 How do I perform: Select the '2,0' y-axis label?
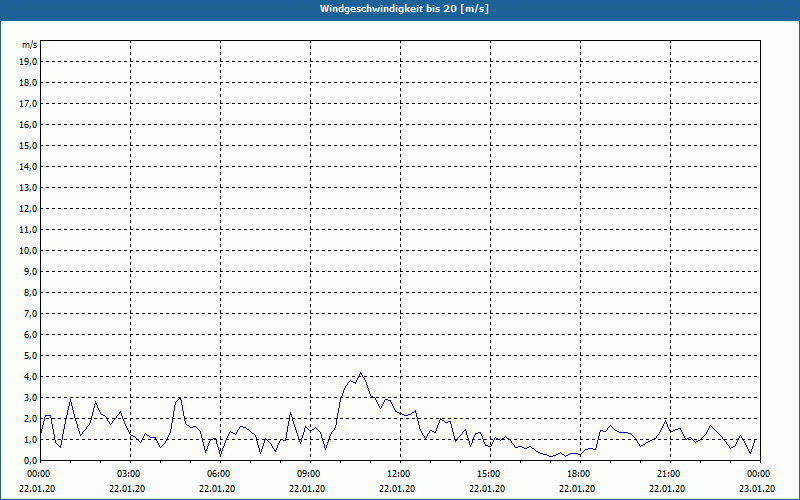(x=31, y=418)
